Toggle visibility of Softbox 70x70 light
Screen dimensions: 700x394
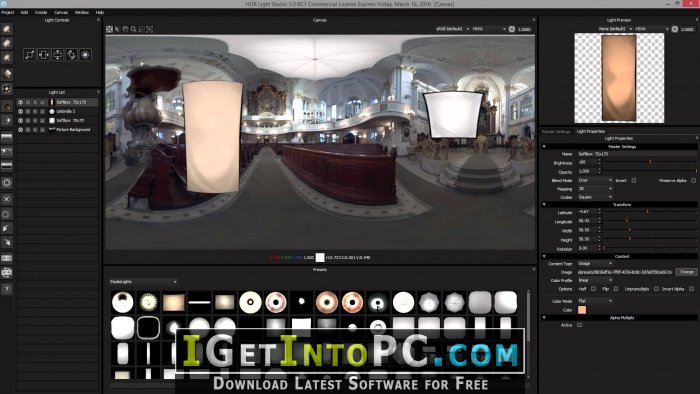click(x=21, y=120)
